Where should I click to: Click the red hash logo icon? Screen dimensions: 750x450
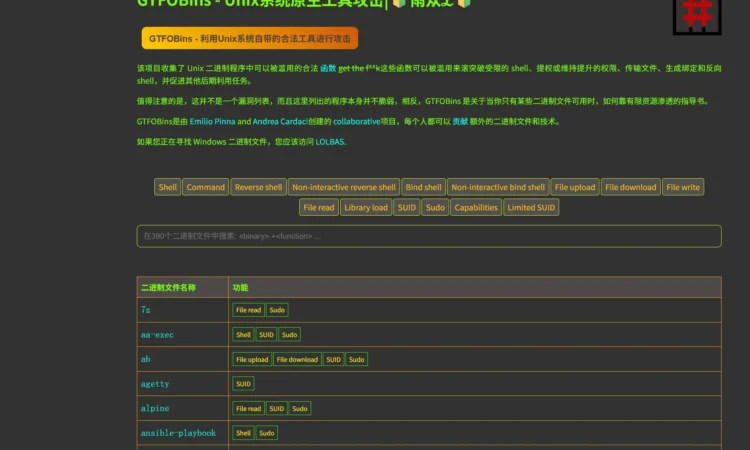coord(697,17)
